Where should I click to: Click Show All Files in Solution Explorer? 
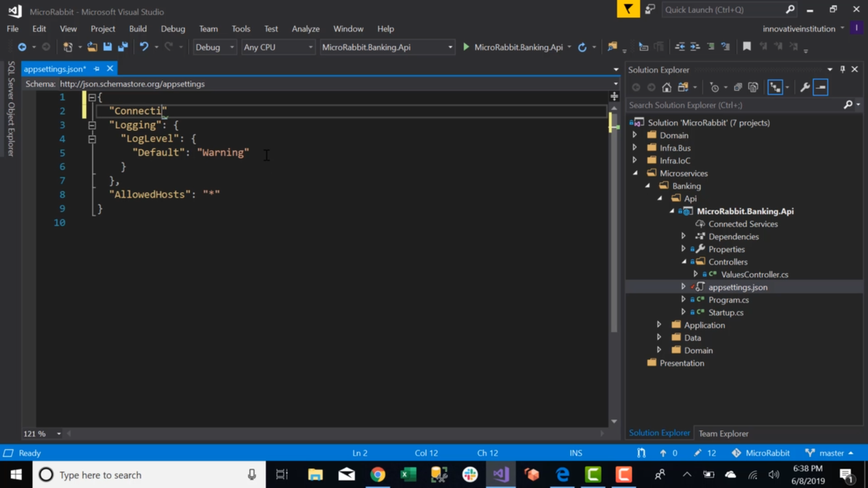(x=753, y=87)
